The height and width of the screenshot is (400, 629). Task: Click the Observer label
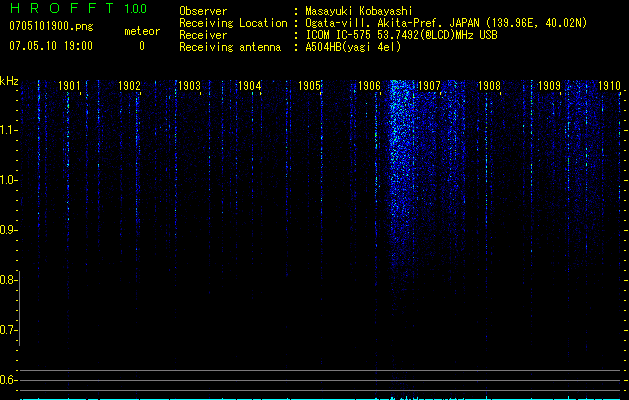203,11
